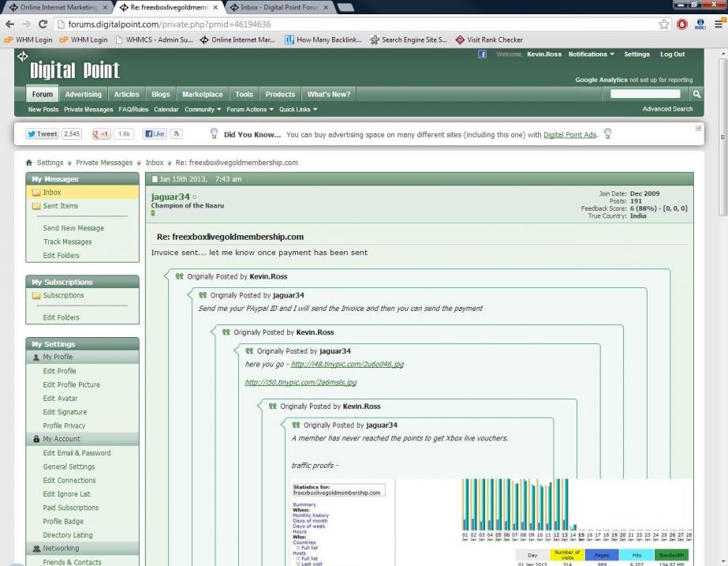728x566 pixels.
Task: Click the red Opera-style extension icon
Action: click(x=682, y=24)
